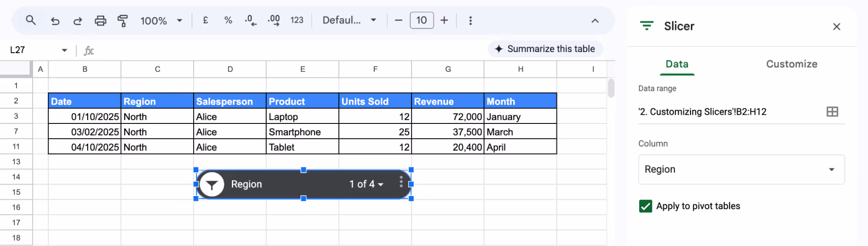This screenshot has height=246, width=868.
Task: Click the function fx icon
Action: [89, 50]
